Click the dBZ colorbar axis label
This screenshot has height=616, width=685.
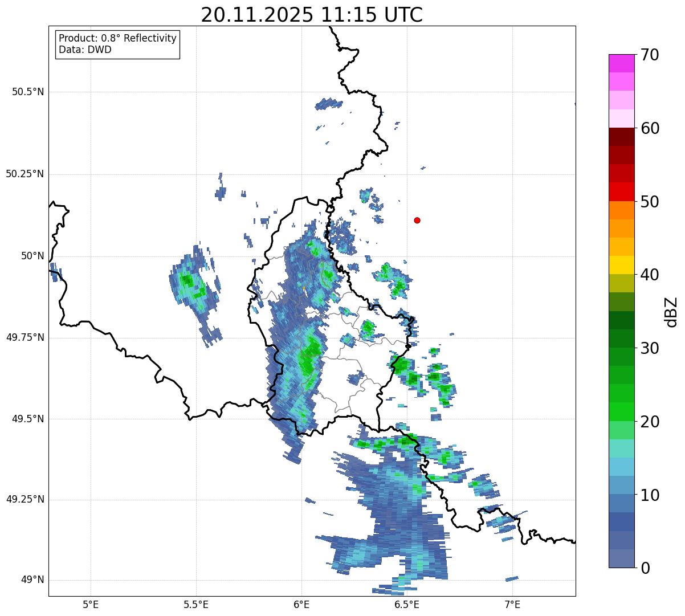[672, 311]
